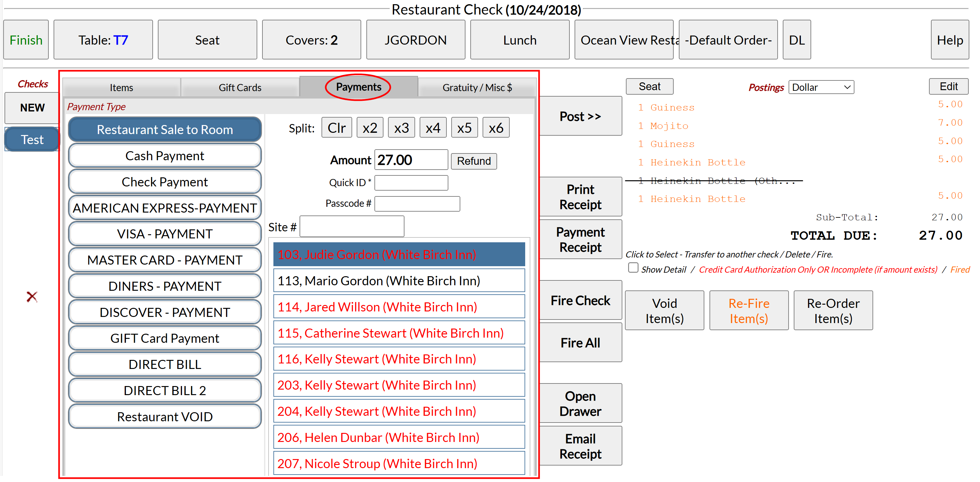Select the Items tab
980x482 pixels.
[x=121, y=88]
